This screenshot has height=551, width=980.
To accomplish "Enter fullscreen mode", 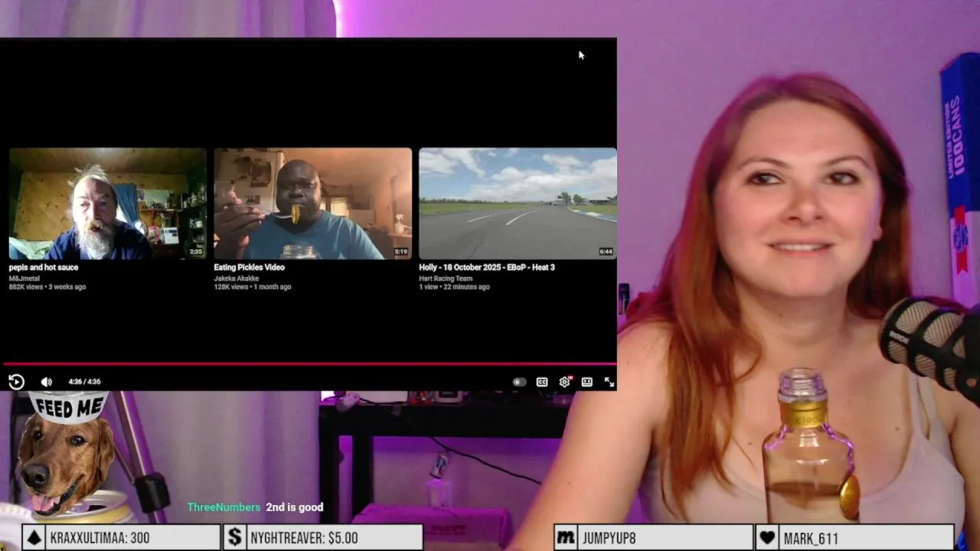I will point(609,382).
